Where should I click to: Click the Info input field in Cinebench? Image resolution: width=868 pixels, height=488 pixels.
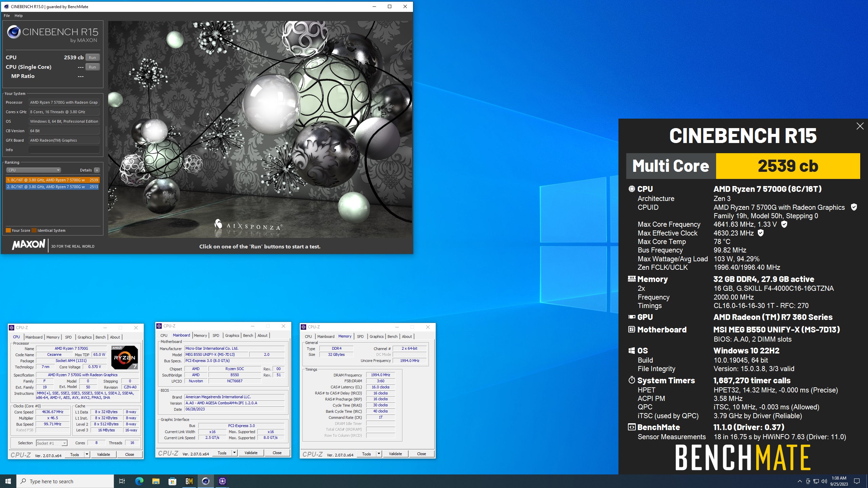tap(64, 150)
